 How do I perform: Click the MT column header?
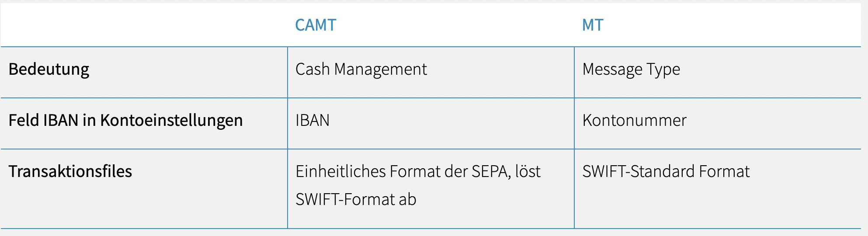pos(593,25)
